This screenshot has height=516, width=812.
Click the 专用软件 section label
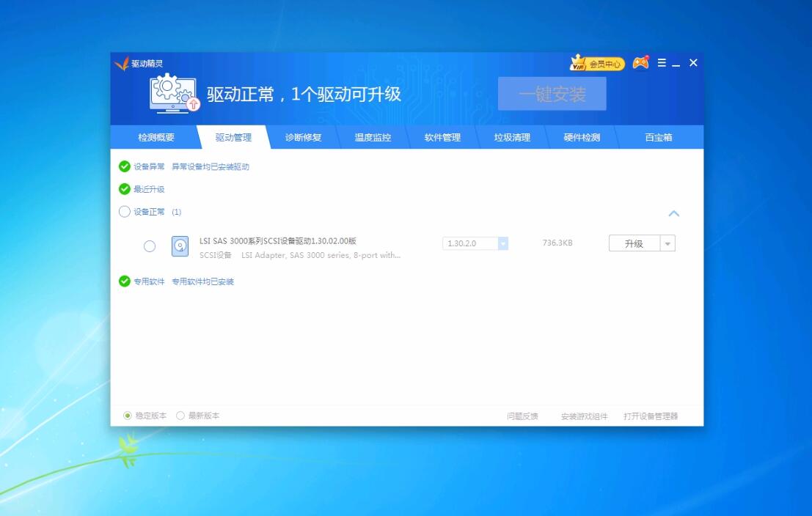pos(149,281)
